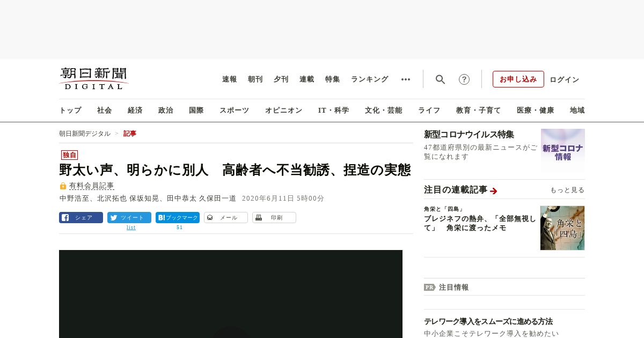Go to 教育・子育て section
This screenshot has width=644, height=338.
point(479,110)
